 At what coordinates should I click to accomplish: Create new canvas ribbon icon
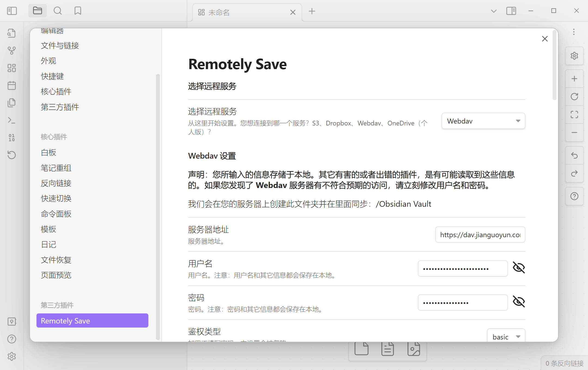pos(11,68)
